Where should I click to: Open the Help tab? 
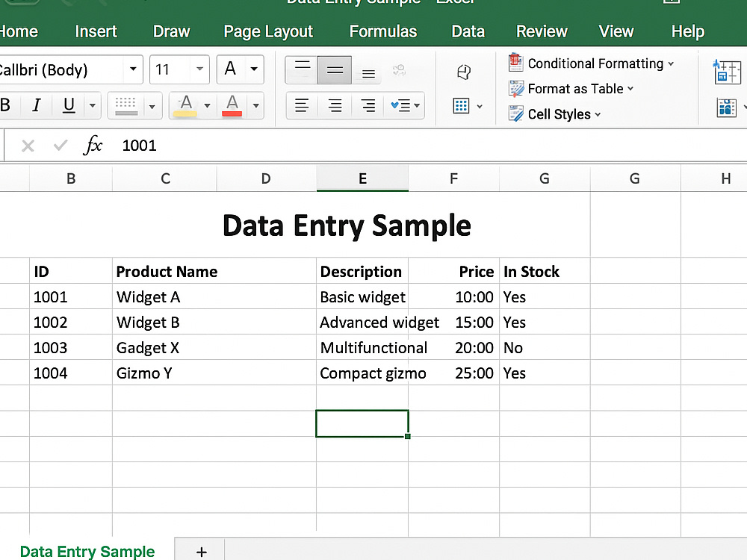coord(687,31)
